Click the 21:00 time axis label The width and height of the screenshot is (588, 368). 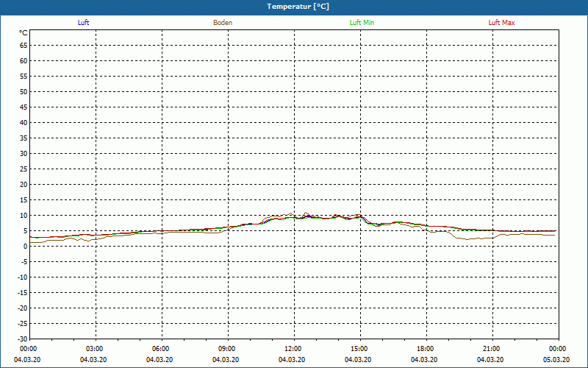pyautogui.click(x=492, y=349)
